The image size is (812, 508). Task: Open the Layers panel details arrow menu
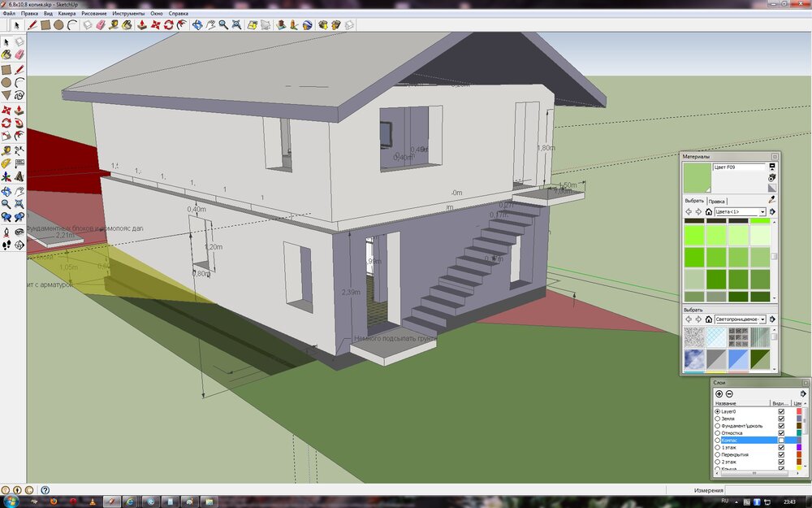click(804, 393)
